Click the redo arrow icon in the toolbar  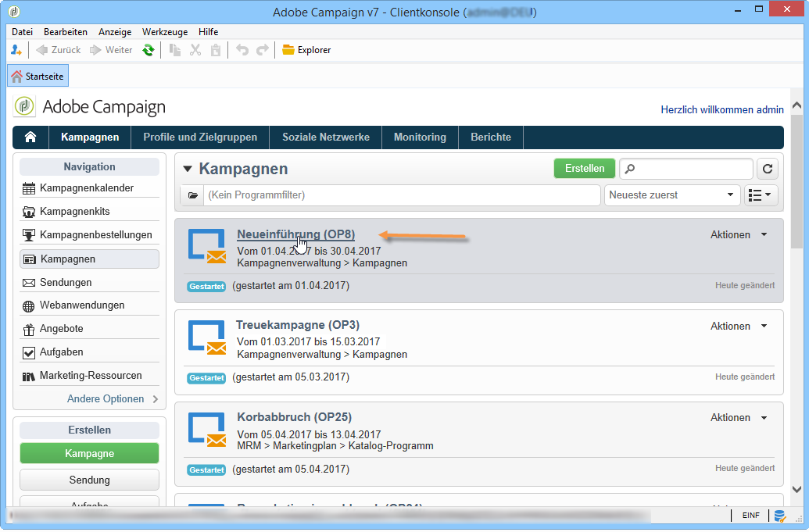pyautogui.click(x=263, y=50)
